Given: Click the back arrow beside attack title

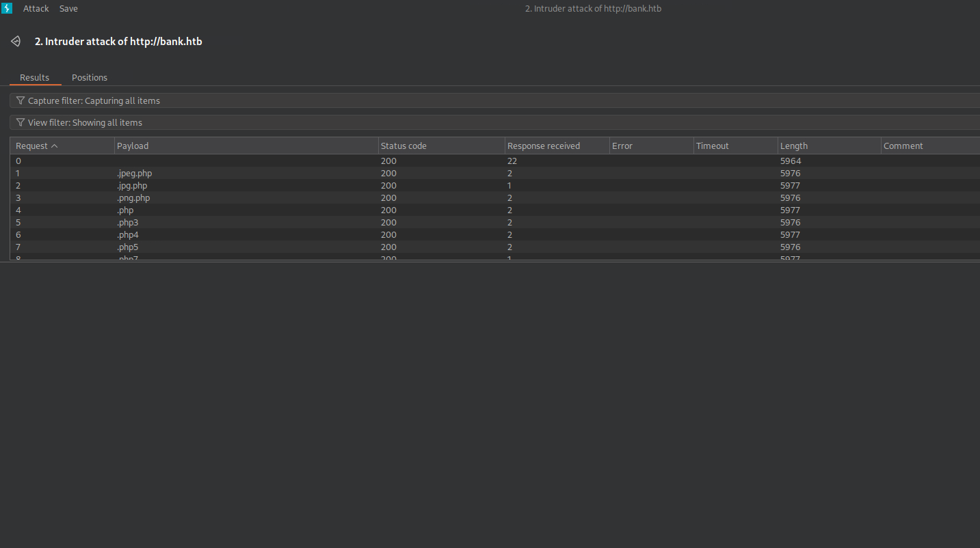Looking at the screenshot, I should [x=16, y=42].
